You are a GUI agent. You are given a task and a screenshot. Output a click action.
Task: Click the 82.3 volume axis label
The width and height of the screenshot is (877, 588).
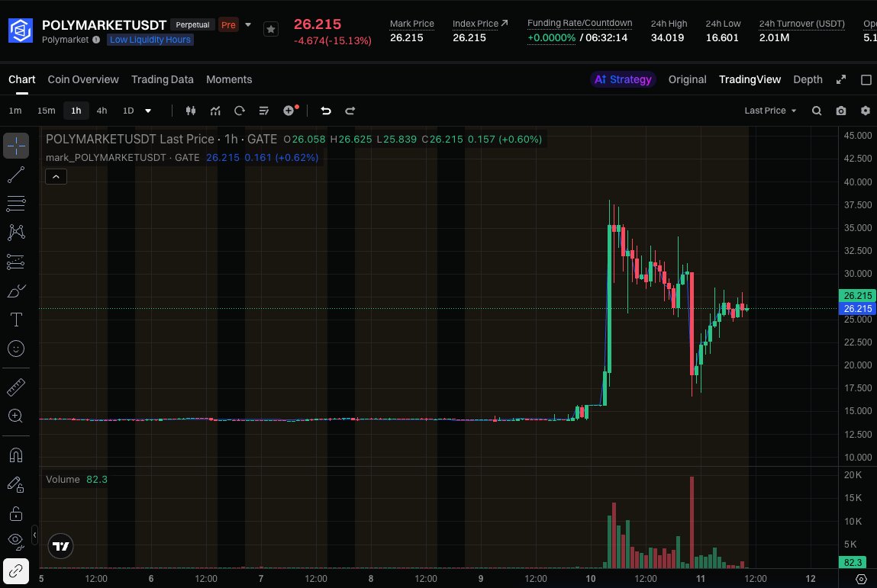click(853, 562)
